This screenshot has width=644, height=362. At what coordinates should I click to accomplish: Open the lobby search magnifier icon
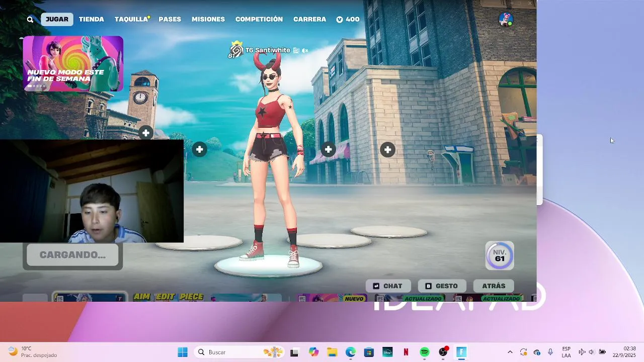point(30,20)
